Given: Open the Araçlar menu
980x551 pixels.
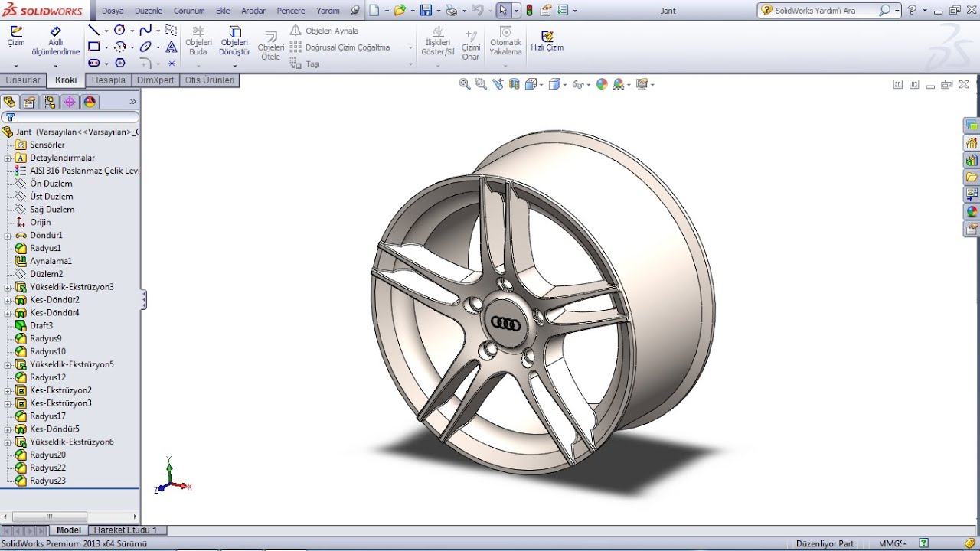Looking at the screenshot, I should tap(253, 11).
